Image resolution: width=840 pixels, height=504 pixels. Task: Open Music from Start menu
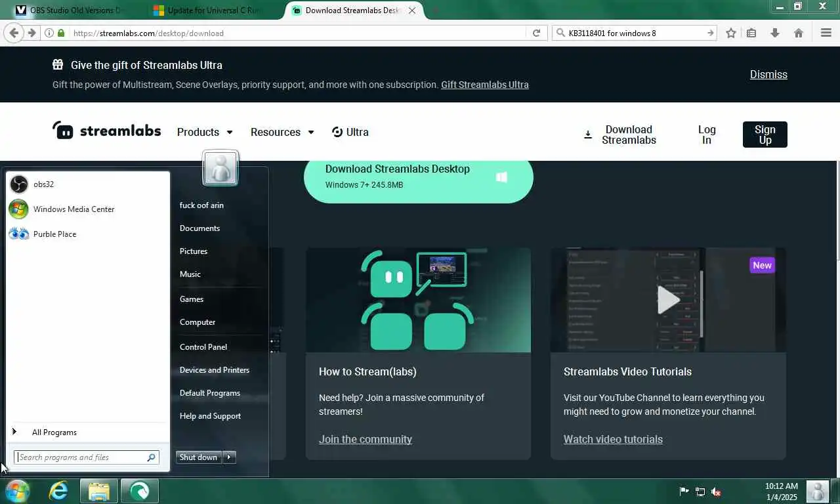[x=190, y=274]
